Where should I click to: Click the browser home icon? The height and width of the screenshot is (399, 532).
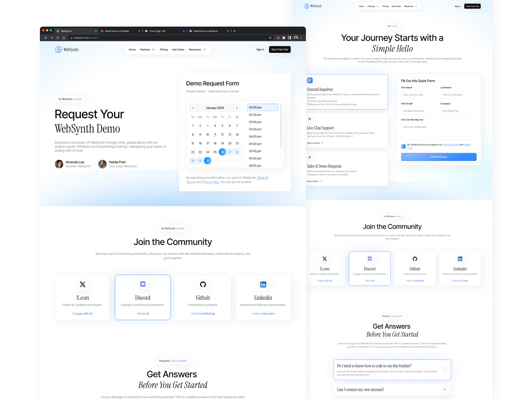click(x=64, y=38)
